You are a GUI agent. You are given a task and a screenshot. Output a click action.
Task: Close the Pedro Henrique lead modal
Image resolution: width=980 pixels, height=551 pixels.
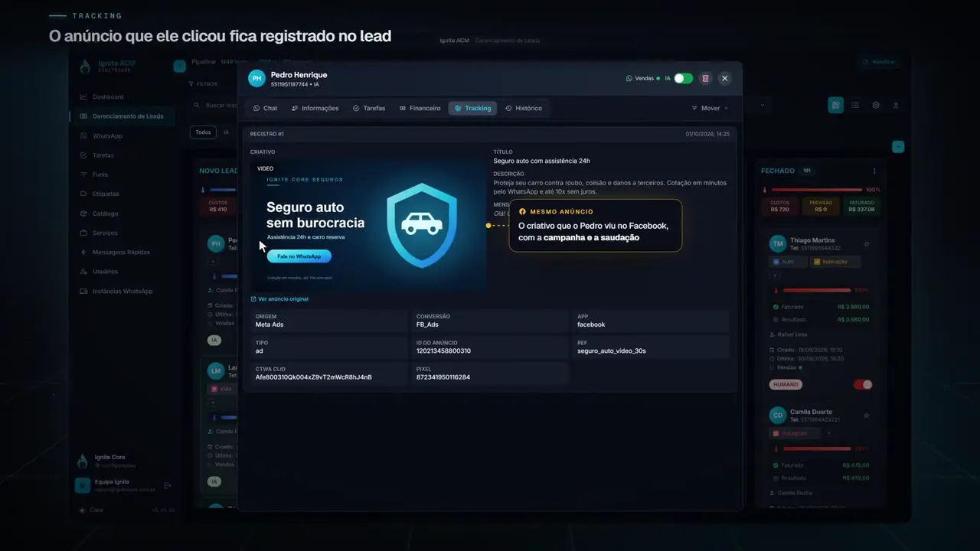coord(725,78)
